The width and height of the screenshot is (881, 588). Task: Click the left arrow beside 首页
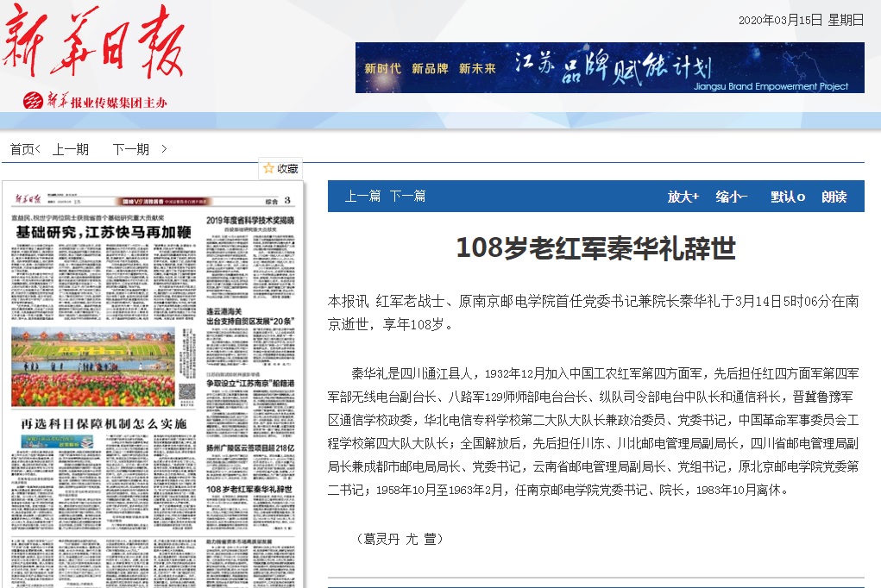coord(38,149)
